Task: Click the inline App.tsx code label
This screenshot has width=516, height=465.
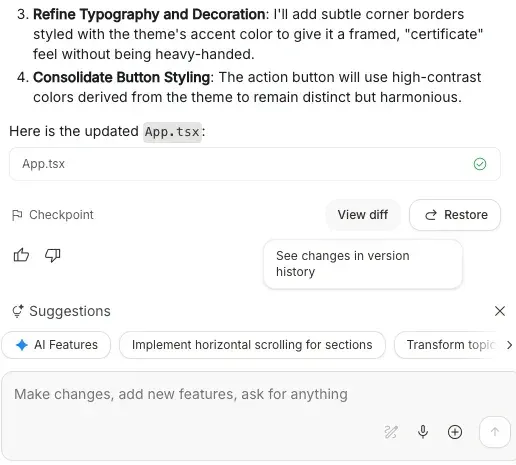Action: (172, 132)
